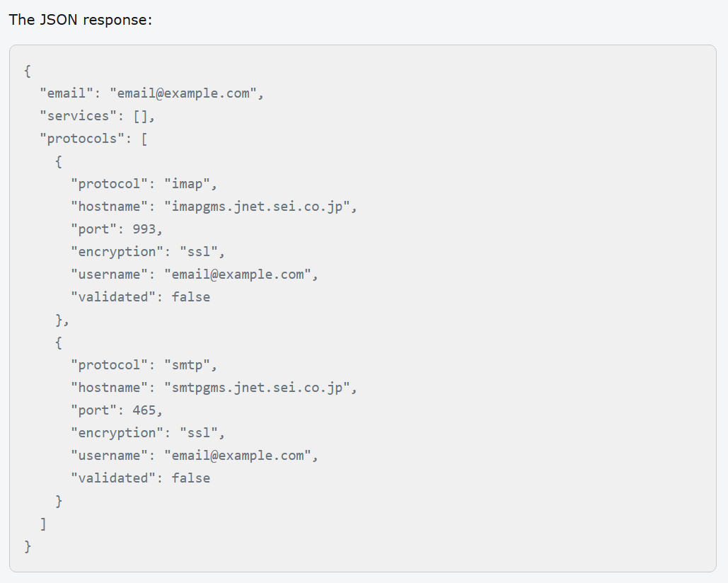The height and width of the screenshot is (583, 728).
Task: Click the "ssl" value in the smtp block
Action: click(x=202, y=432)
